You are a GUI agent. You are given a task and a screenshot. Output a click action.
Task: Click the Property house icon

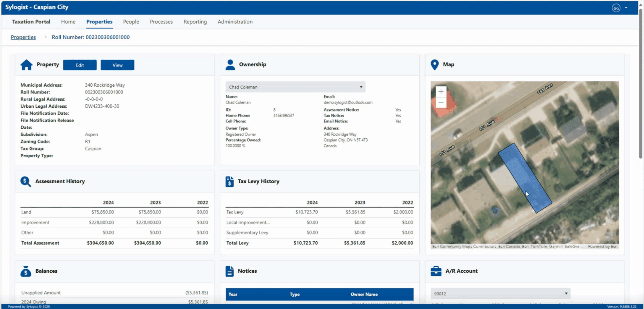click(26, 65)
